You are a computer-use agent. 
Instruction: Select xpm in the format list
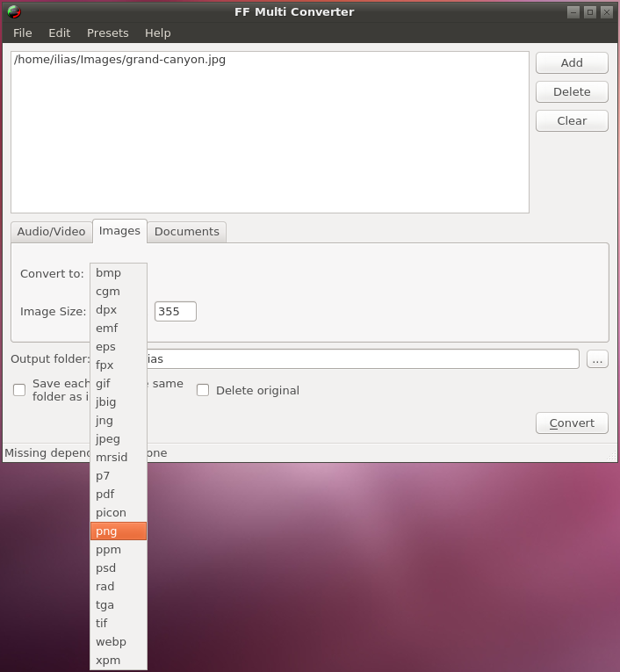pyautogui.click(x=119, y=660)
